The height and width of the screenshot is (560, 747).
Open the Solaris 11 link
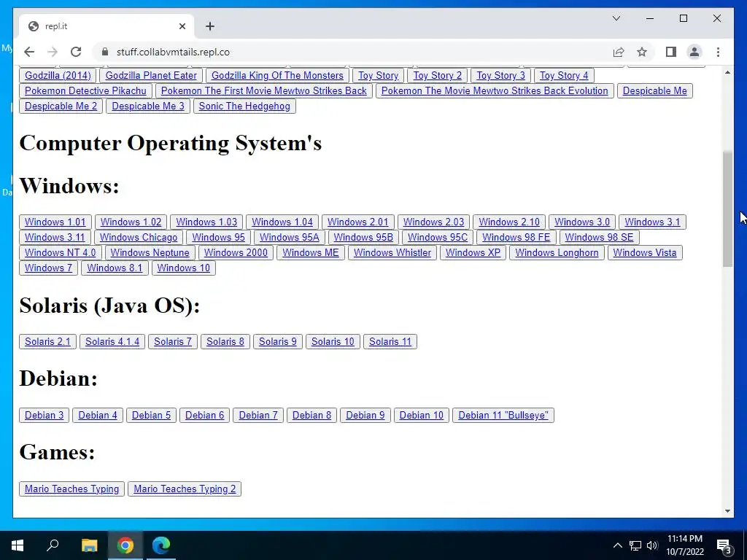coord(390,341)
